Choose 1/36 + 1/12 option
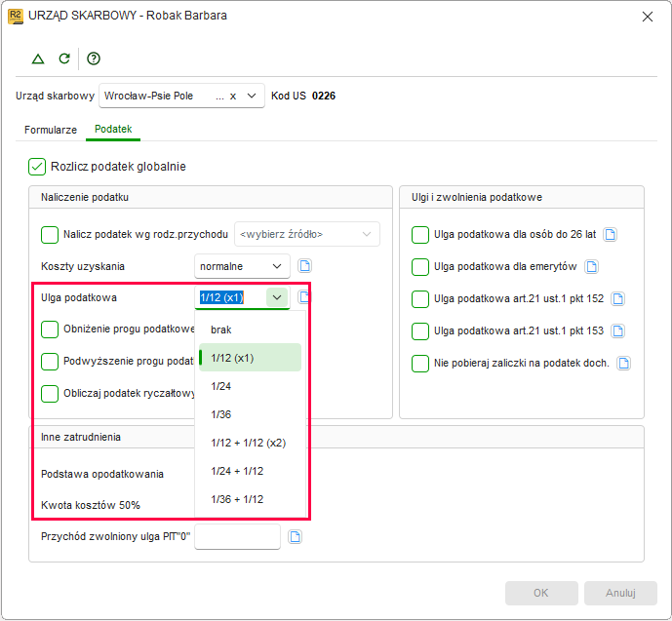The width and height of the screenshot is (672, 621). point(251,499)
